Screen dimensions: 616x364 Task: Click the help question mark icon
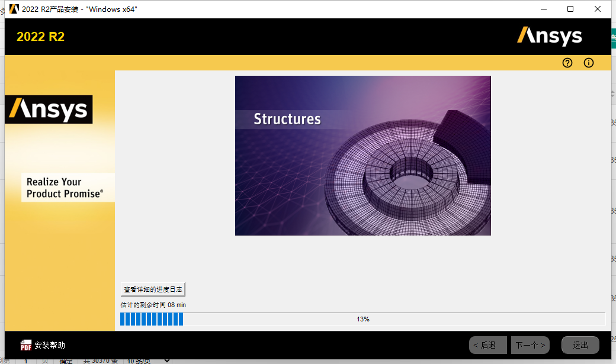(567, 63)
